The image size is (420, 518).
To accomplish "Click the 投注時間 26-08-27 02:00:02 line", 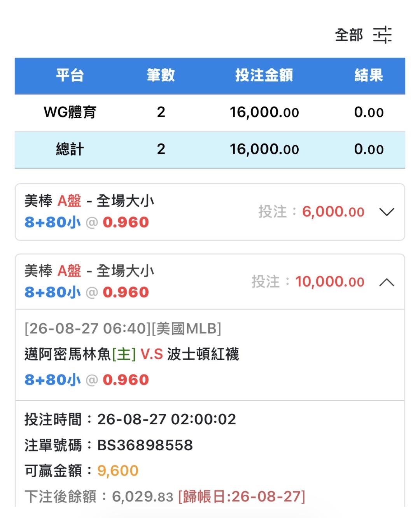I will pyautogui.click(x=130, y=419).
